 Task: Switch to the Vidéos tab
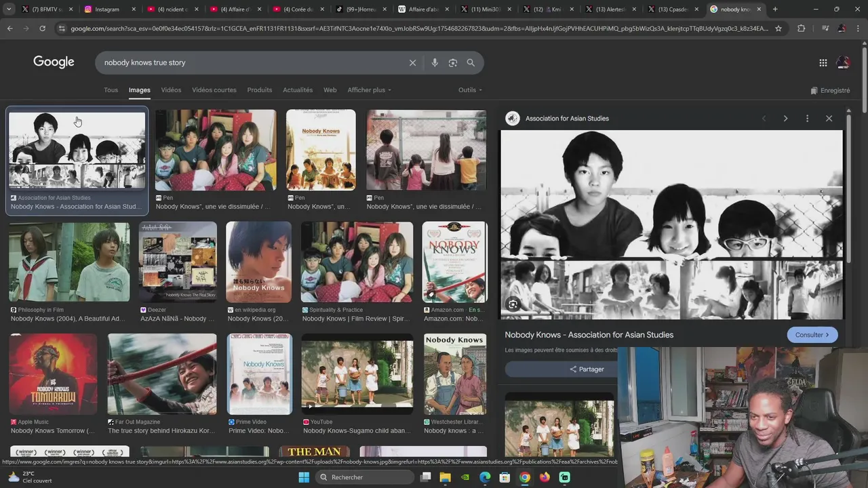click(171, 90)
